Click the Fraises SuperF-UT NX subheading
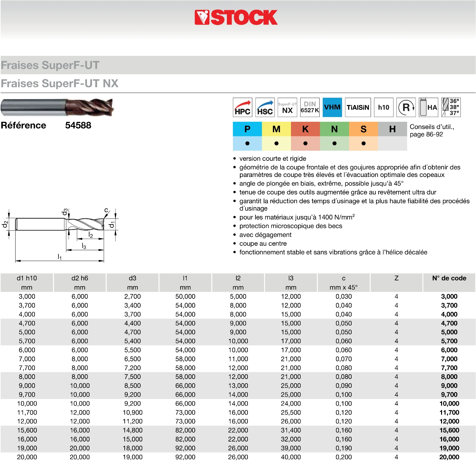476x464 pixels. [60, 83]
